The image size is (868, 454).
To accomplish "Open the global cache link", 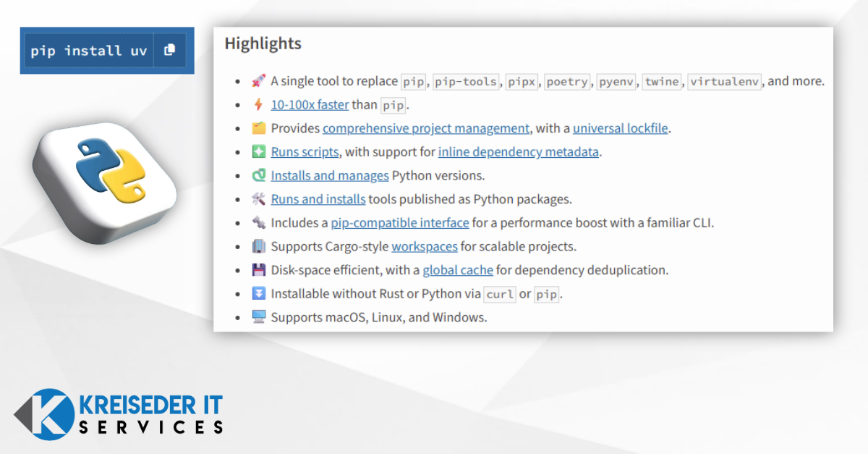I will point(458,270).
